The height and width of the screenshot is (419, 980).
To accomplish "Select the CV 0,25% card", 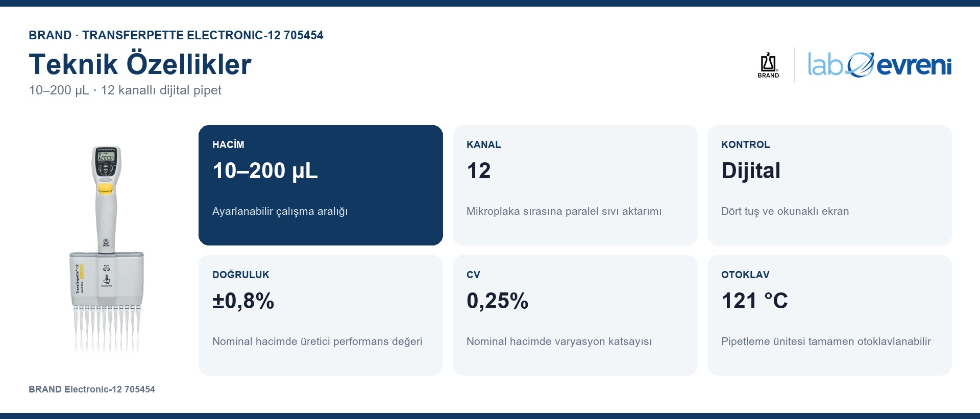I will 575,315.
